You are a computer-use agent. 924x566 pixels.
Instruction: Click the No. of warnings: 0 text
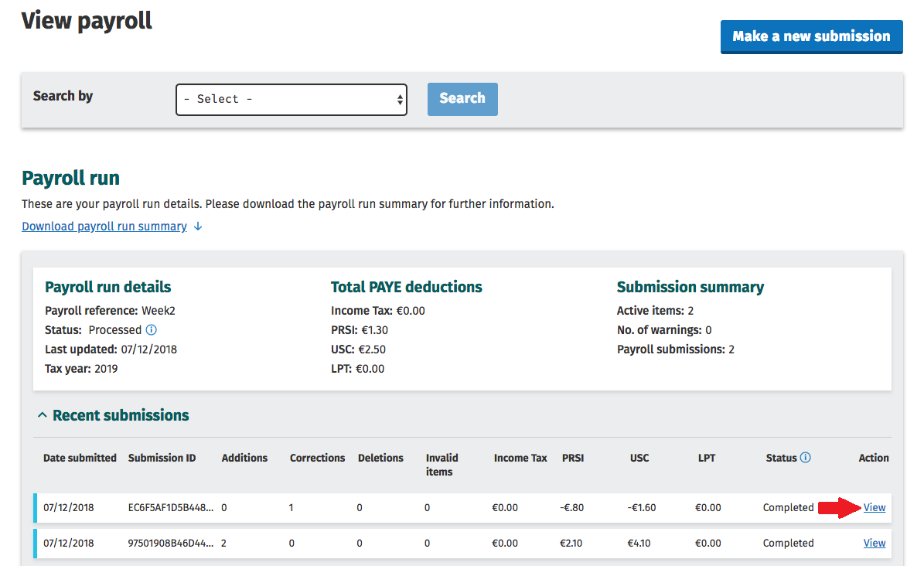coord(665,330)
